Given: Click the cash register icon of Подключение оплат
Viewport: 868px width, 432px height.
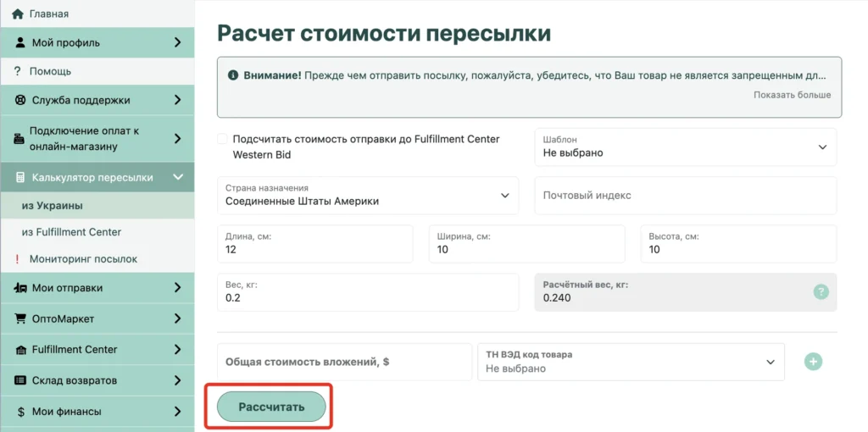Looking at the screenshot, I should click(x=19, y=139).
